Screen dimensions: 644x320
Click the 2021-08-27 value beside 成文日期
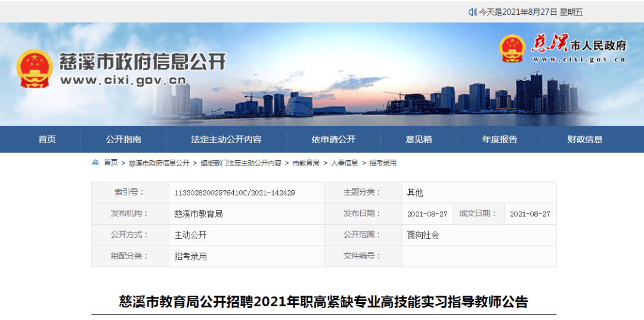tap(530, 214)
